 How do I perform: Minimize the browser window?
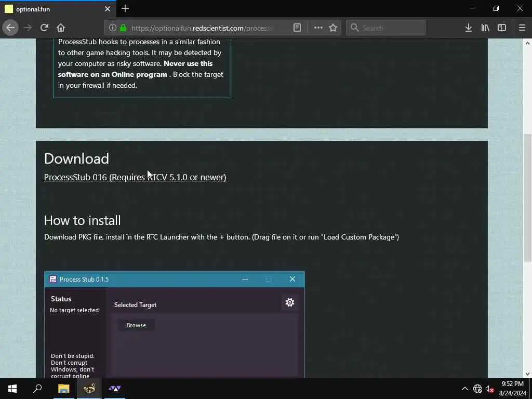point(472,8)
